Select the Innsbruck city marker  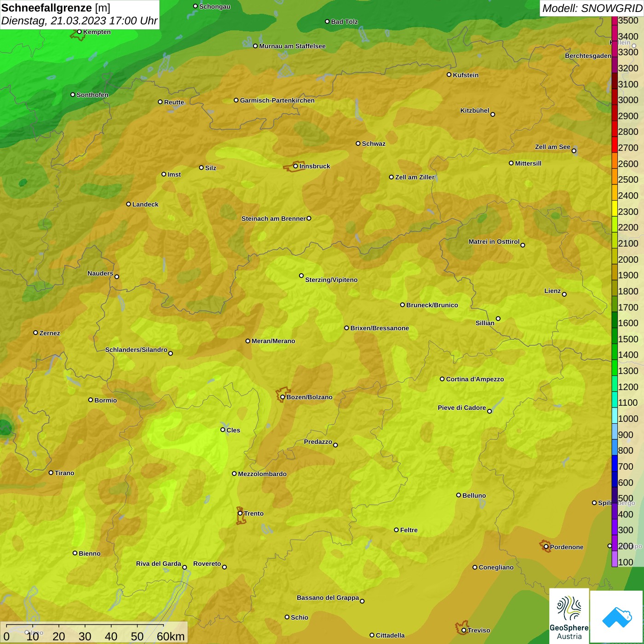pyautogui.click(x=296, y=166)
